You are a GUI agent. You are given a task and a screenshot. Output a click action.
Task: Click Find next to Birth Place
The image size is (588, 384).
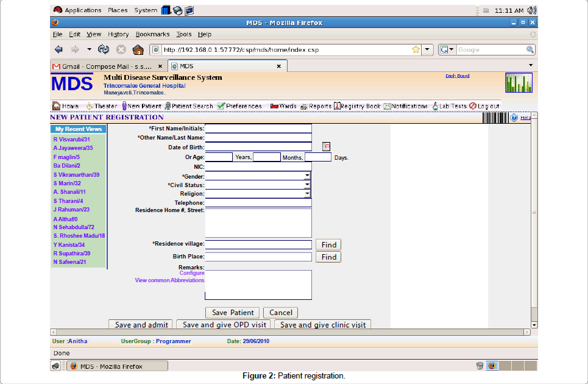(328, 257)
